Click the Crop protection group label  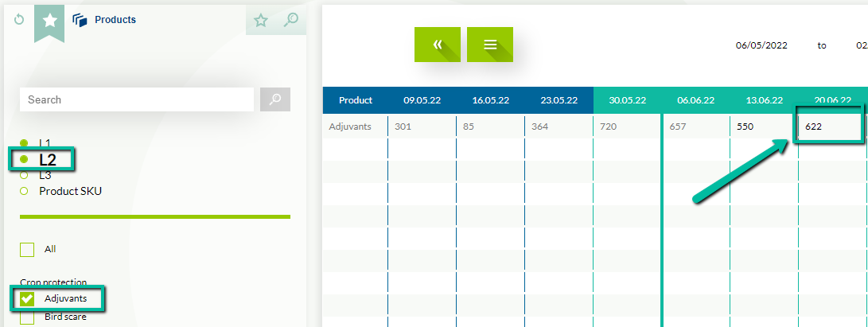[53, 282]
